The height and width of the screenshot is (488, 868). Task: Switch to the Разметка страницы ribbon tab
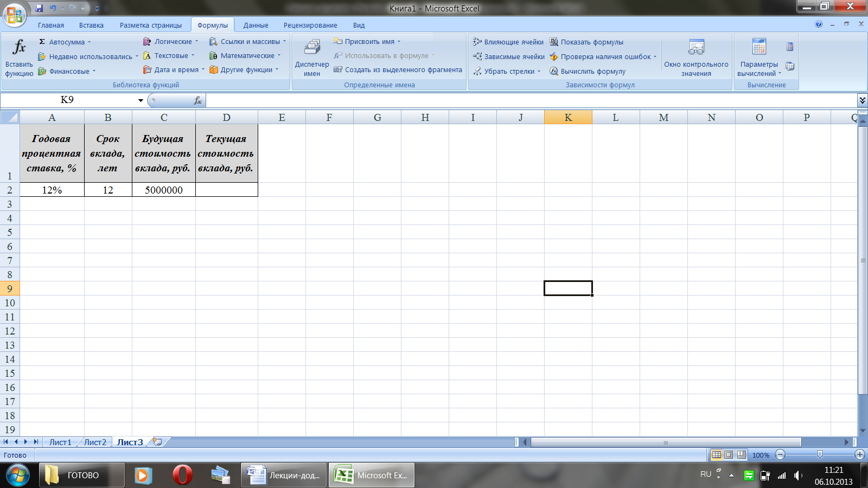pyautogui.click(x=151, y=25)
